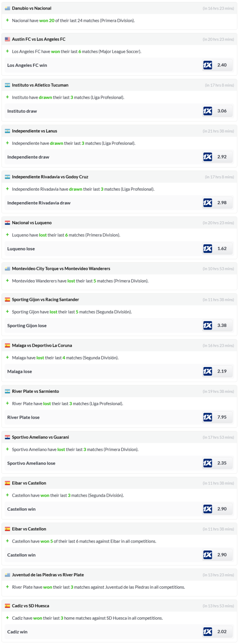Select the 2.98 odds for Independiente Rivadavia draw
239x644 pixels.
[222, 203]
